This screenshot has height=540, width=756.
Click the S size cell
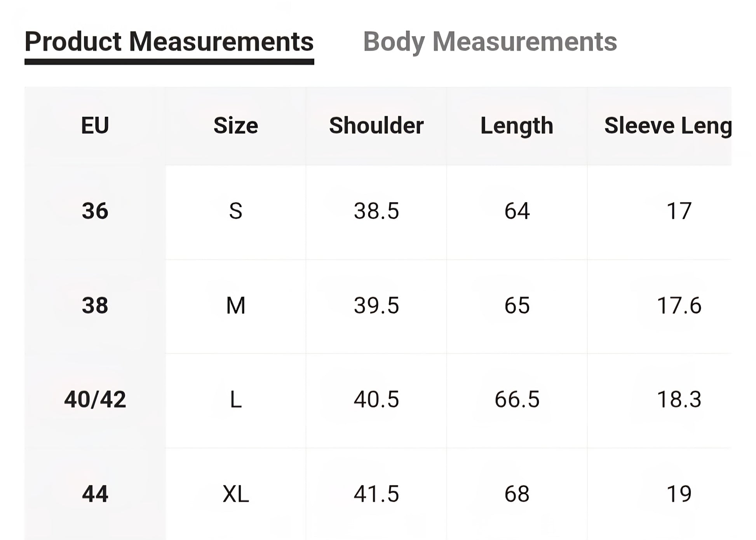coord(235,211)
